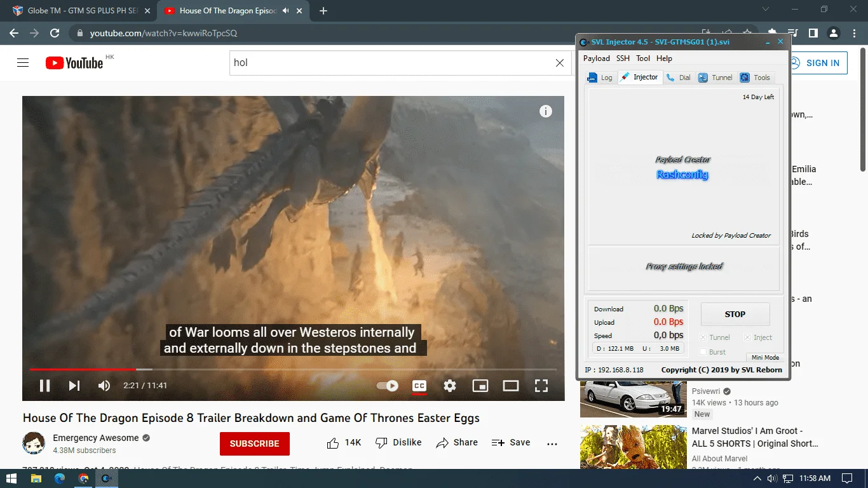This screenshot has height=488, width=868.
Task: Open the network status tray icon
Action: tap(789, 478)
